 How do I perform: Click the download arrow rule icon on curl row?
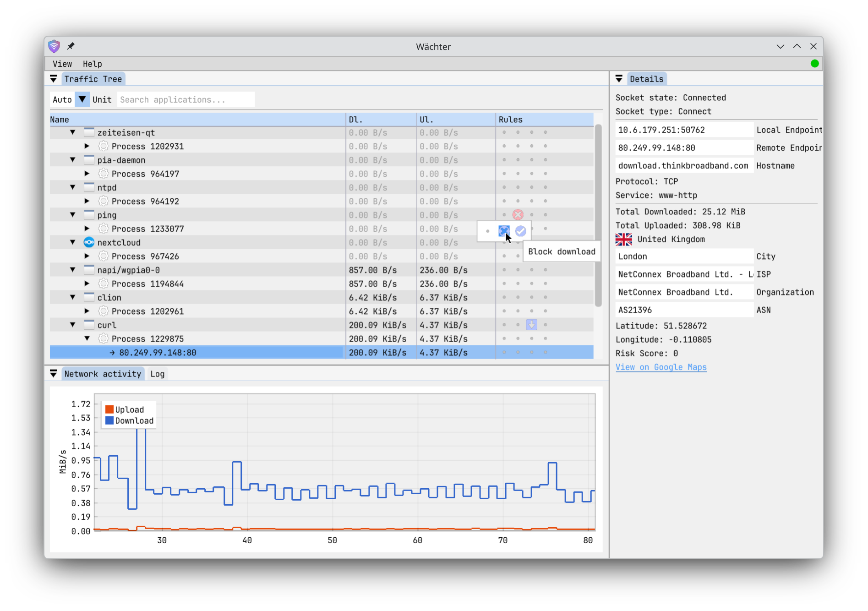(531, 325)
